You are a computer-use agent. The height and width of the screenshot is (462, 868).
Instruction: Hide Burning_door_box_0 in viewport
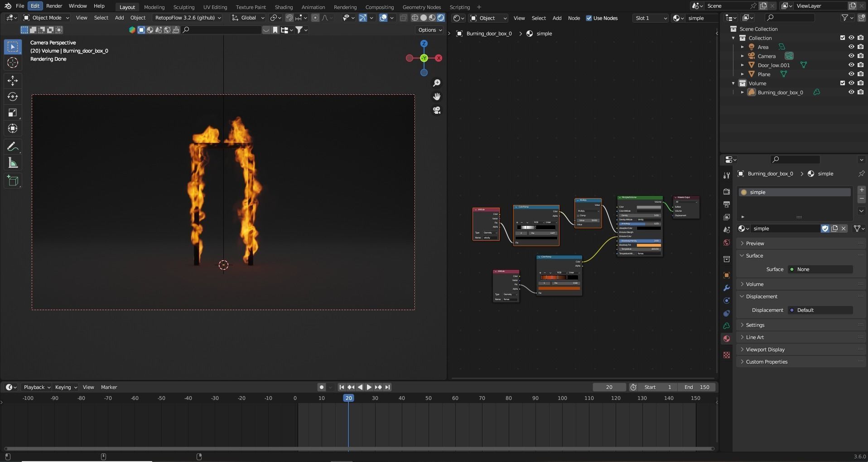pos(851,92)
